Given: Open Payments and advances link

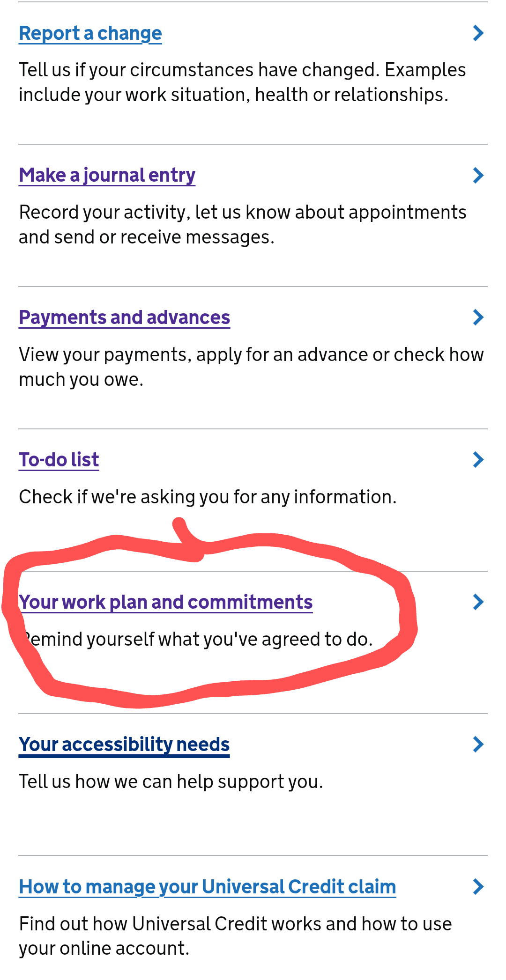Looking at the screenshot, I should [124, 317].
